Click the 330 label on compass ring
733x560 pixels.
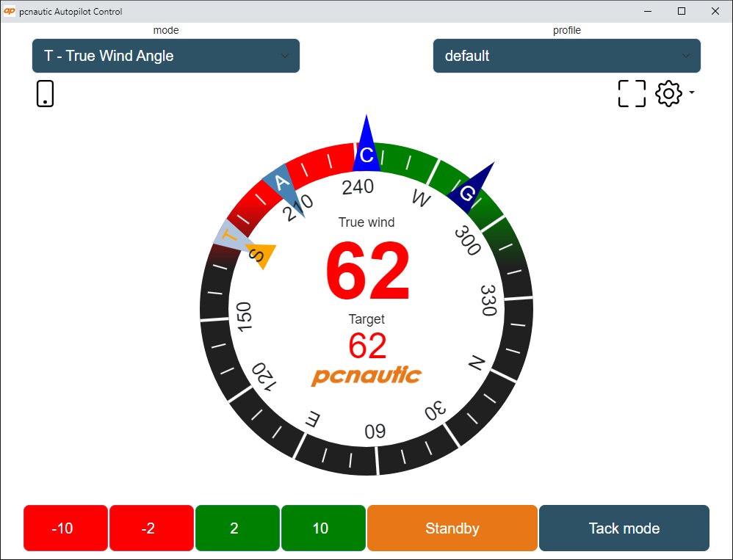pos(488,300)
